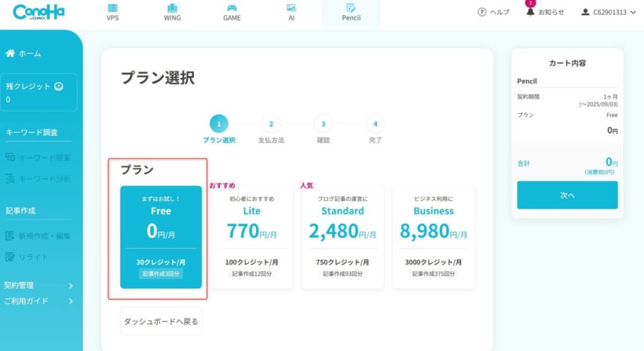Click the キーワード提案 icon
This screenshot has height=351, width=644.
10,157
